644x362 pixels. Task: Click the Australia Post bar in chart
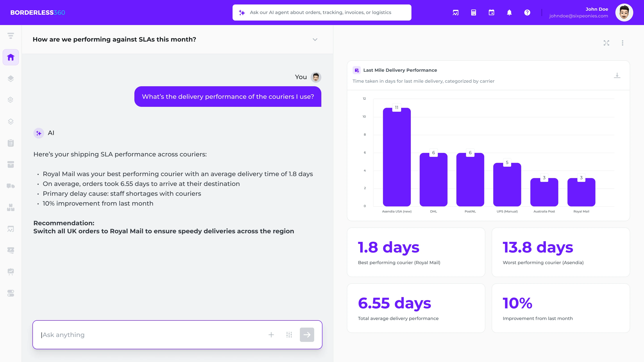pyautogui.click(x=544, y=192)
